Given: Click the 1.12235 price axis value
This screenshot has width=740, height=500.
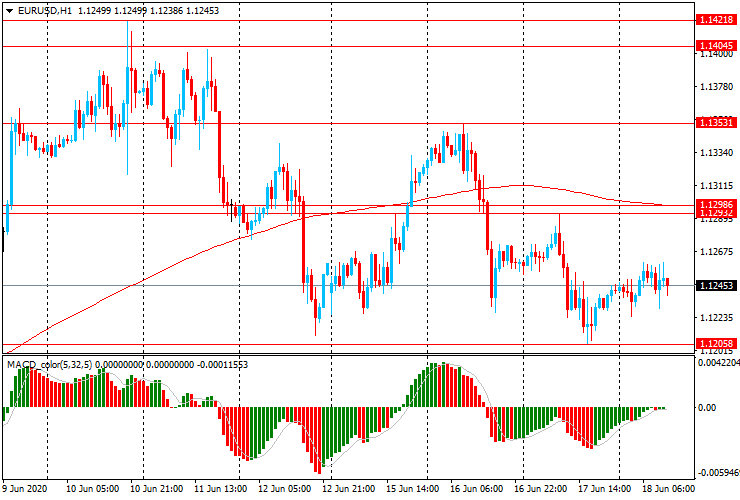Looking at the screenshot, I should (x=716, y=318).
